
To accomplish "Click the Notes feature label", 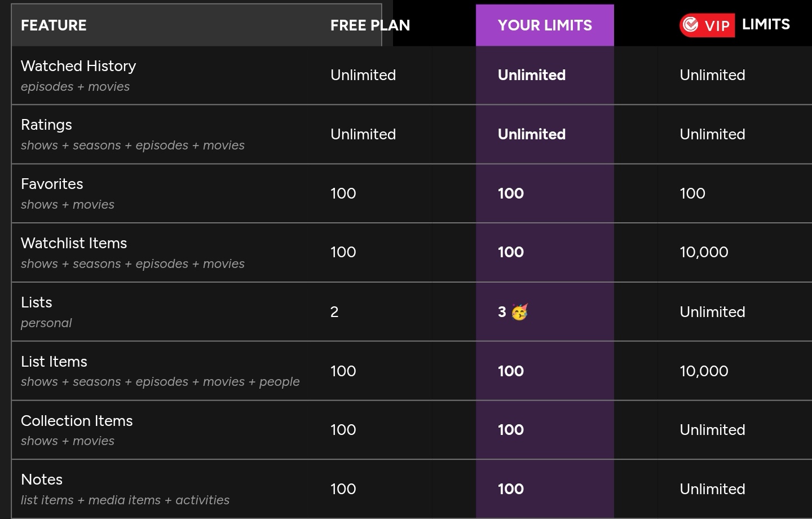I will [42, 480].
